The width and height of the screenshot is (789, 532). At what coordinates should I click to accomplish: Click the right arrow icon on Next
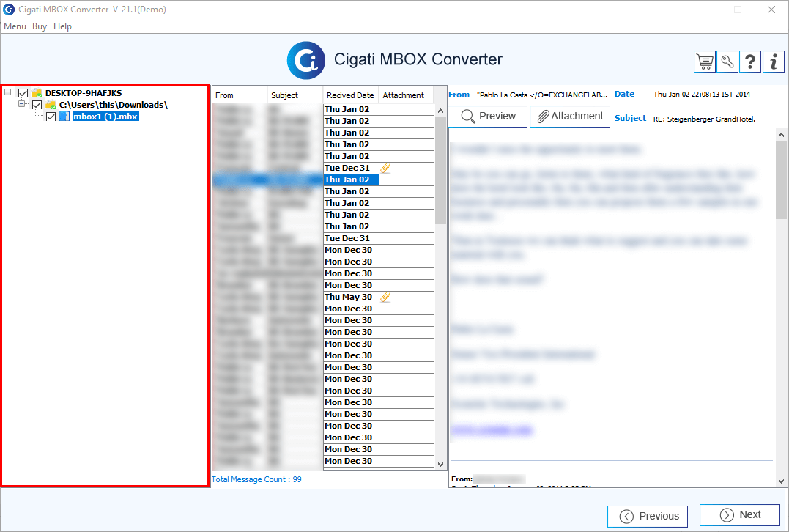(727, 515)
